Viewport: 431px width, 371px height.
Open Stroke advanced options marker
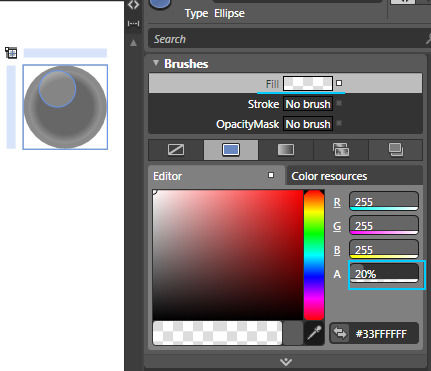pos(339,103)
